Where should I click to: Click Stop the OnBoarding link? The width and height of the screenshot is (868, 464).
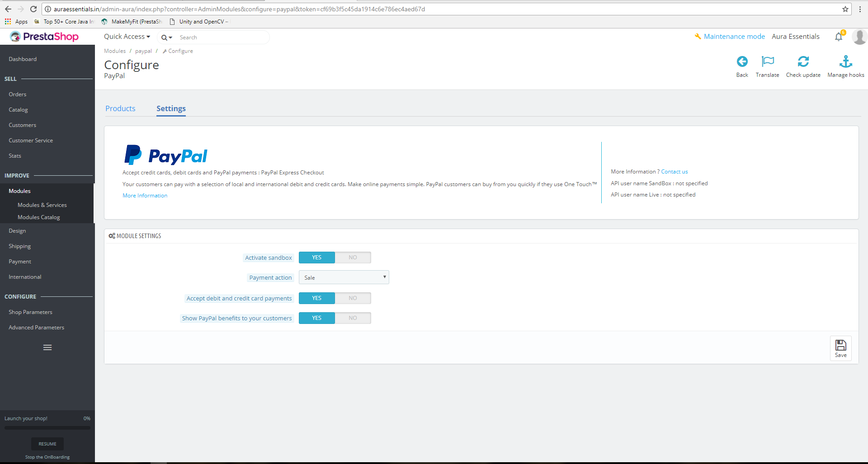point(47,457)
